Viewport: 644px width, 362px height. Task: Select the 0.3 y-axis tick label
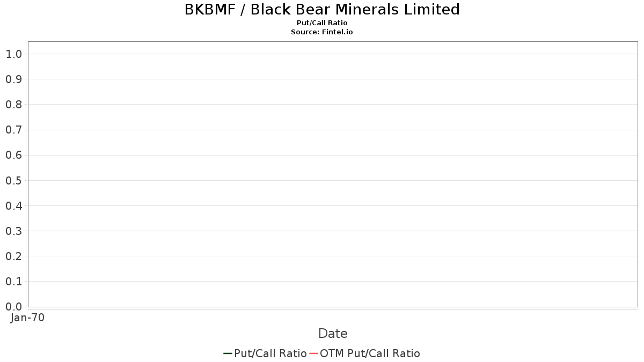point(13,231)
